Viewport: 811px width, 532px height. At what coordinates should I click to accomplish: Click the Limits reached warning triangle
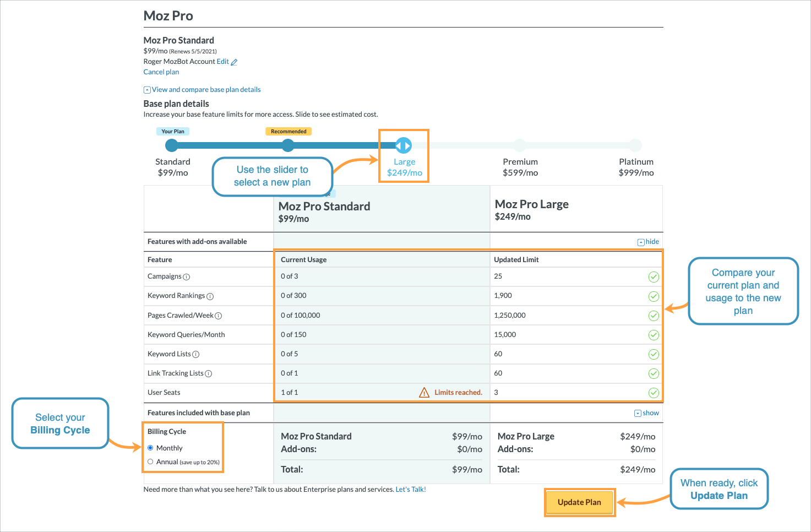pos(424,392)
